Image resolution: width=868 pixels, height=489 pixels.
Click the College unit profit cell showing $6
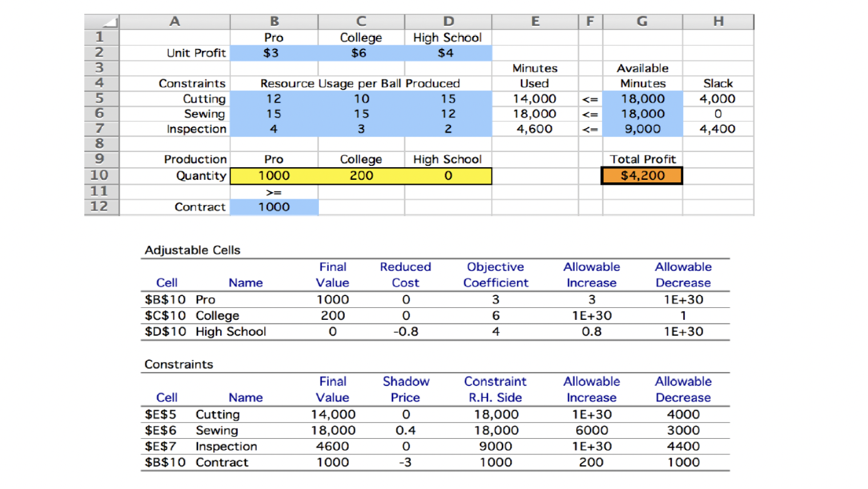[360, 53]
